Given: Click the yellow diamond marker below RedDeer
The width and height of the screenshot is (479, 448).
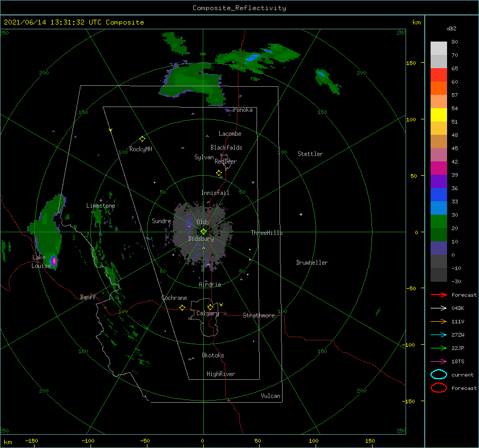Looking at the screenshot, I should pos(219,173).
